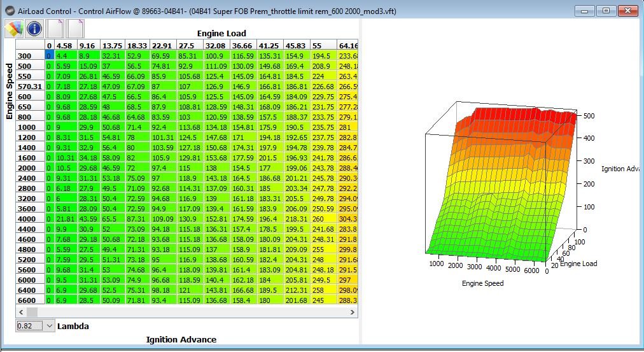Image resolution: width=644 pixels, height=352 pixels.
Task: Open the color palette tool icon
Action: point(13,29)
